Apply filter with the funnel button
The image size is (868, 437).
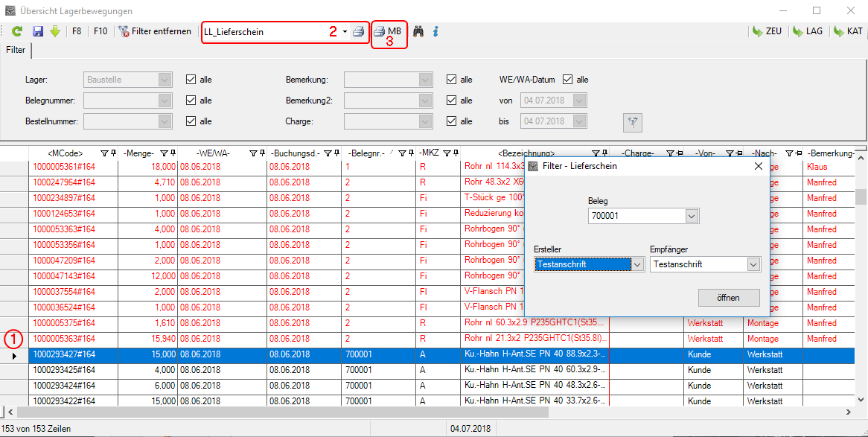(x=633, y=121)
